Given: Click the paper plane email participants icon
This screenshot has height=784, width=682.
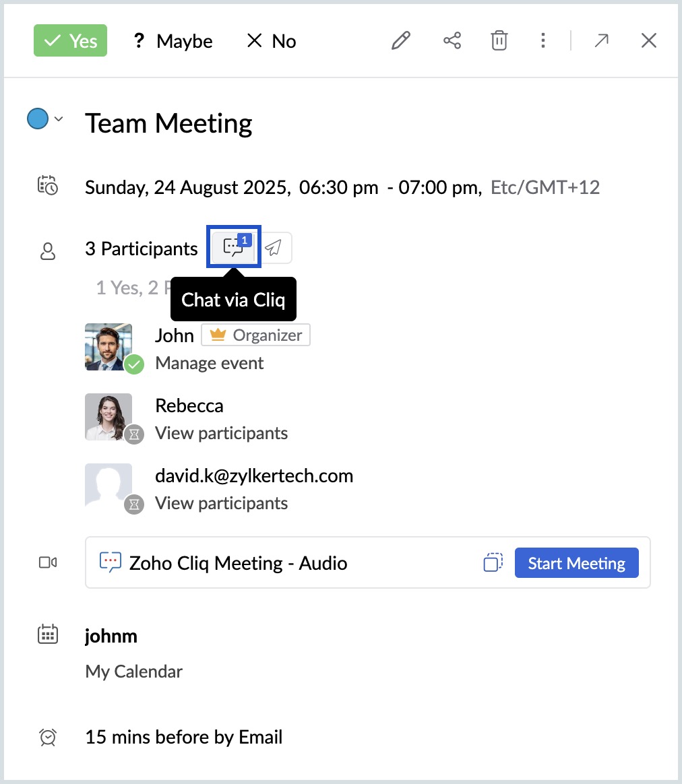Looking at the screenshot, I should [273, 249].
